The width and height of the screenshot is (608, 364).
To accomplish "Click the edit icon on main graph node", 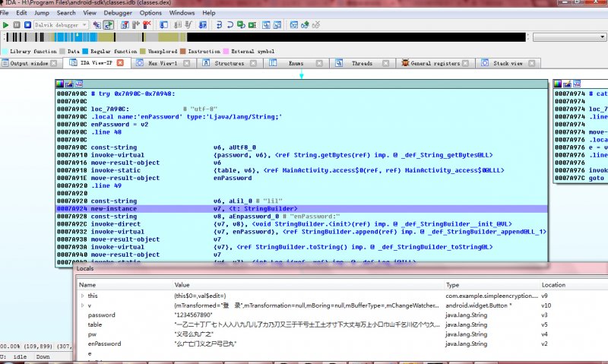I will tap(69, 84).
